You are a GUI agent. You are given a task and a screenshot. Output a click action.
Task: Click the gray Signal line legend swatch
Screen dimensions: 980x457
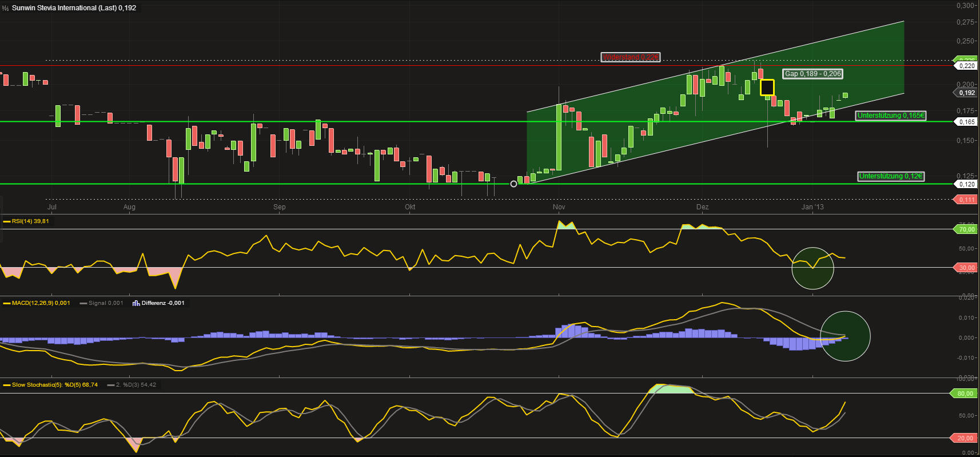point(83,303)
